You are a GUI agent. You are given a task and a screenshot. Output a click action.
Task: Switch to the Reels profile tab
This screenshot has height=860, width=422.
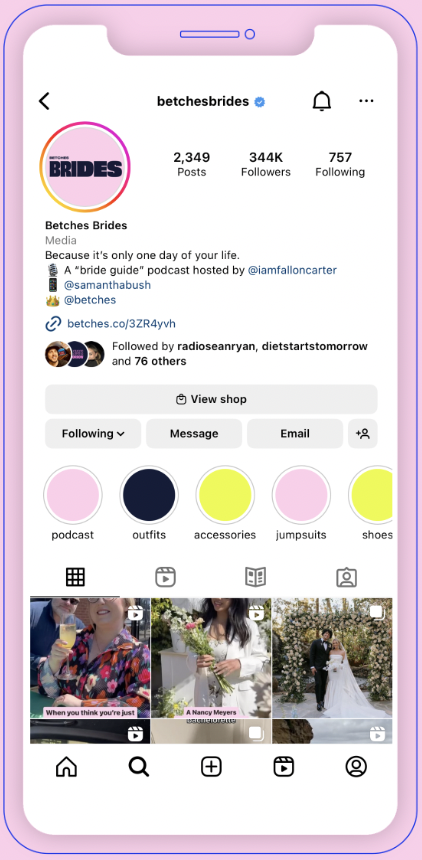(165, 577)
